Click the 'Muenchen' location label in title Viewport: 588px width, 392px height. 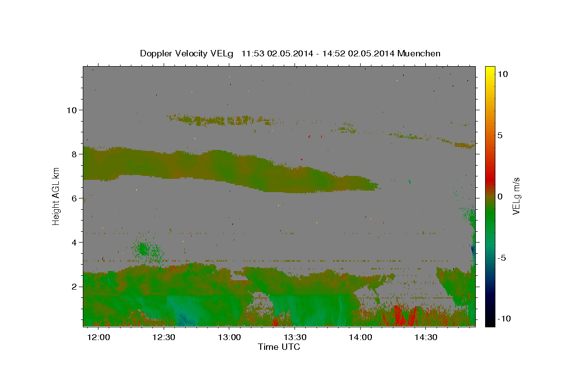click(419, 53)
